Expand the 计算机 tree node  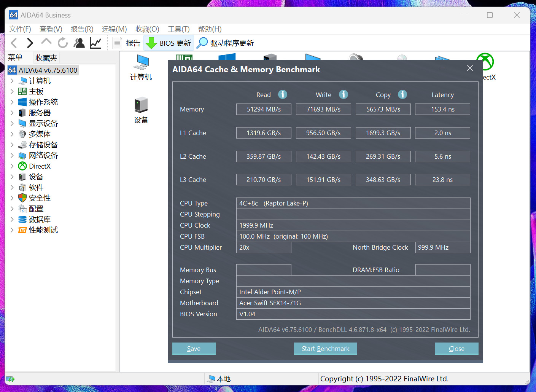12,81
